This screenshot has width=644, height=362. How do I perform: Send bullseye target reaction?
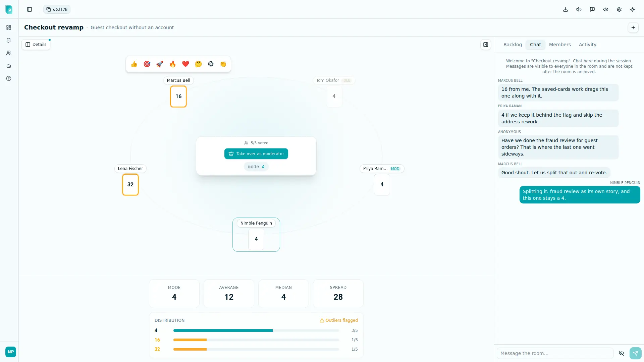147,64
